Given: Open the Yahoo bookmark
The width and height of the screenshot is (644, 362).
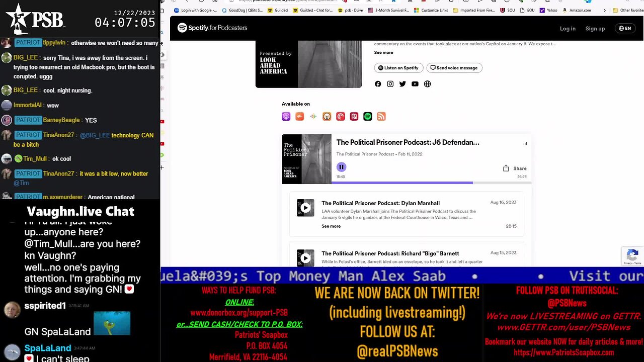Looking at the screenshot, I should pos(548,10).
